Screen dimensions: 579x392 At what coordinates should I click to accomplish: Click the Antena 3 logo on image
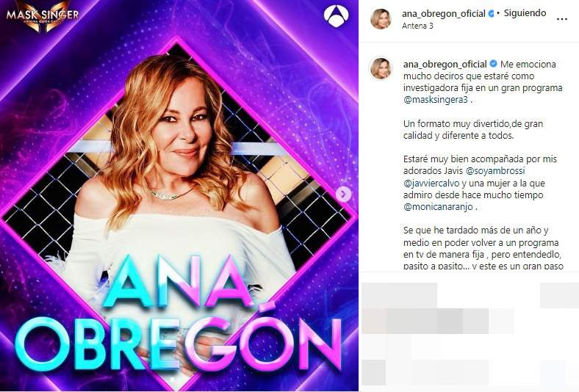(x=336, y=15)
